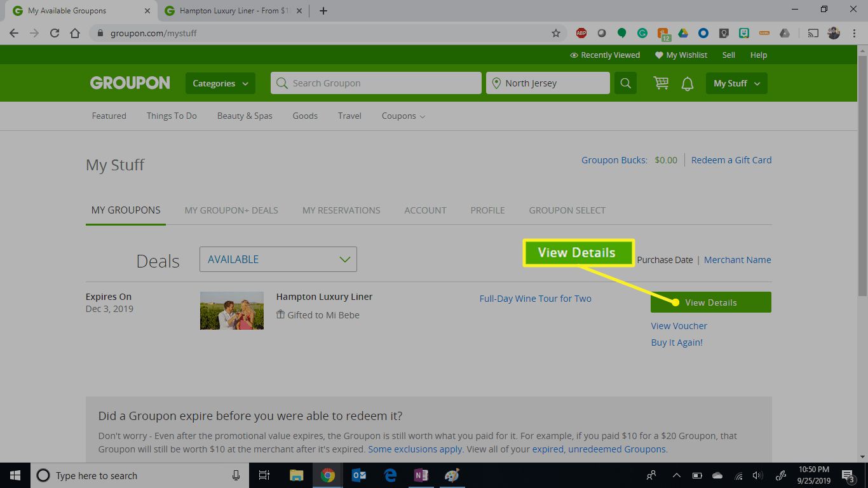Screen dimensions: 868x488
Task: Click the Hampton Luxury Liner deal thumbnail
Action: pyautogui.click(x=232, y=311)
